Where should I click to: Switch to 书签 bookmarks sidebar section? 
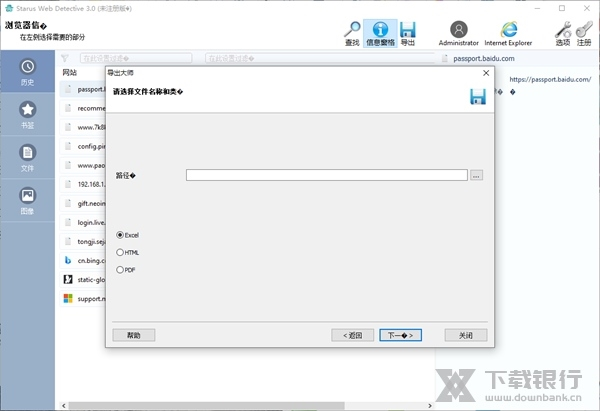point(28,114)
